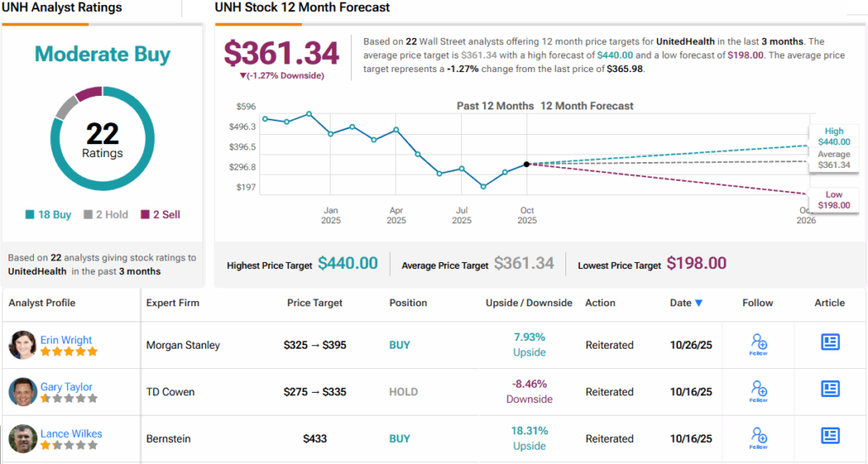Click Erin Wright's profile photo
The height and width of the screenshot is (464, 868).
(22, 344)
